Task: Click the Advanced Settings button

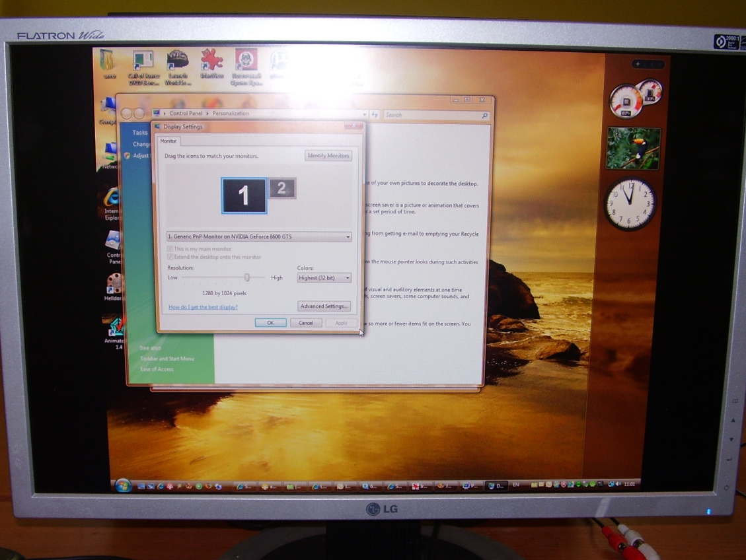Action: [x=324, y=306]
